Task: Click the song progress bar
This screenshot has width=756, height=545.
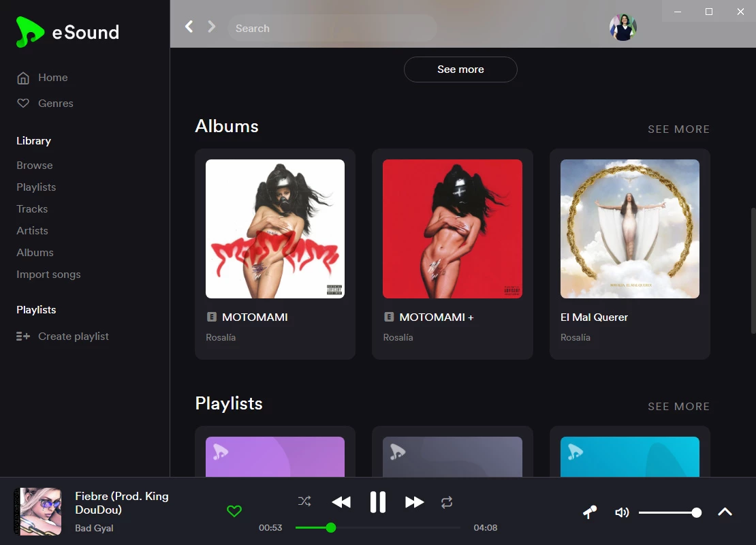Action: pyautogui.click(x=378, y=528)
